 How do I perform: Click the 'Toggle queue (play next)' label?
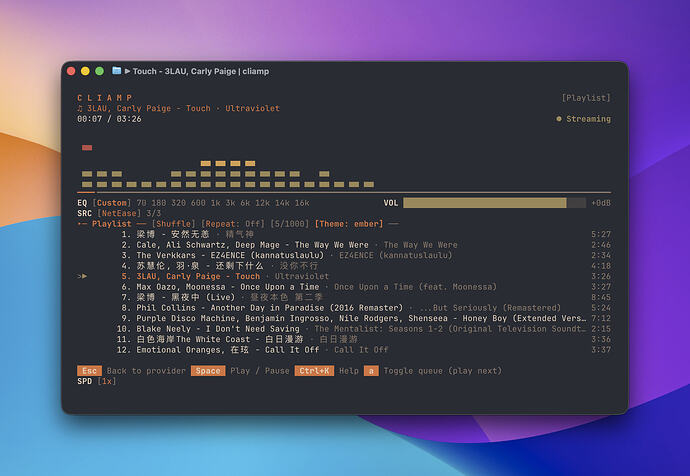(x=443, y=371)
